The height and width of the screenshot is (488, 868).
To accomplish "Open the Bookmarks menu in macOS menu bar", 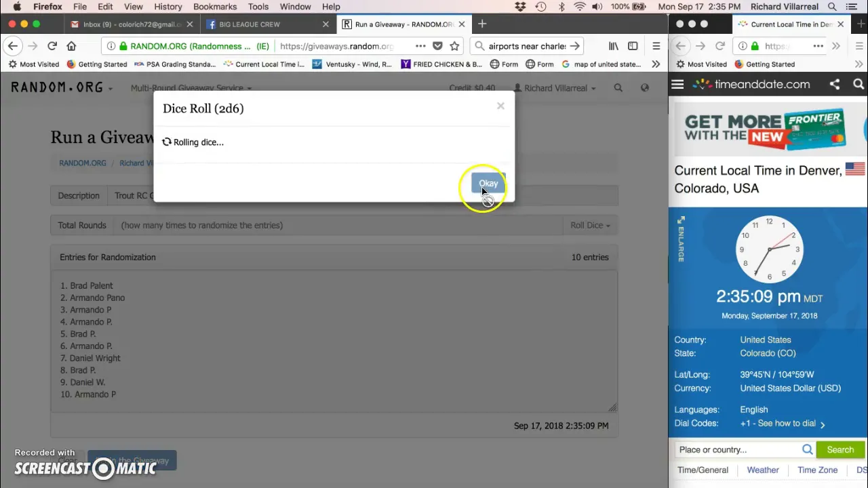I will pyautogui.click(x=215, y=7).
